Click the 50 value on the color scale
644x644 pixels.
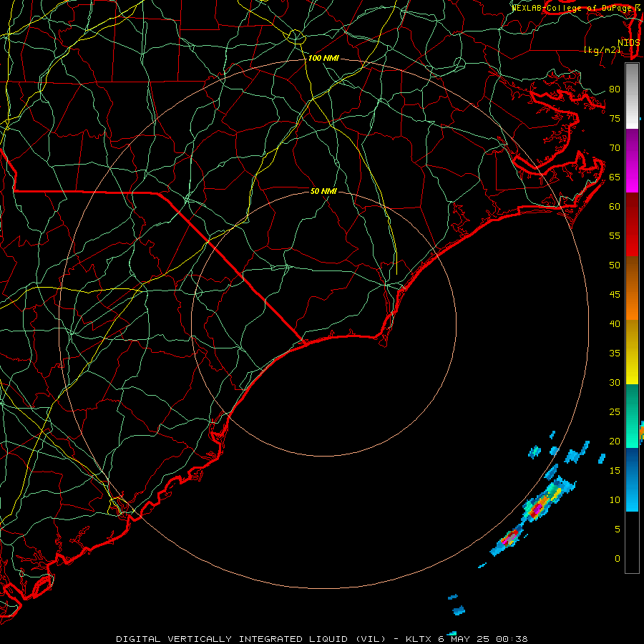pos(615,265)
